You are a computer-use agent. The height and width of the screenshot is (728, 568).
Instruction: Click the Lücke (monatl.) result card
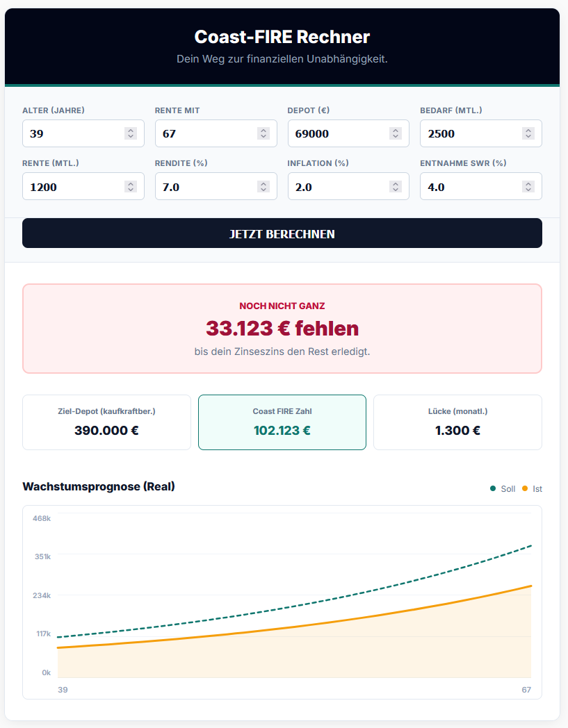457,422
